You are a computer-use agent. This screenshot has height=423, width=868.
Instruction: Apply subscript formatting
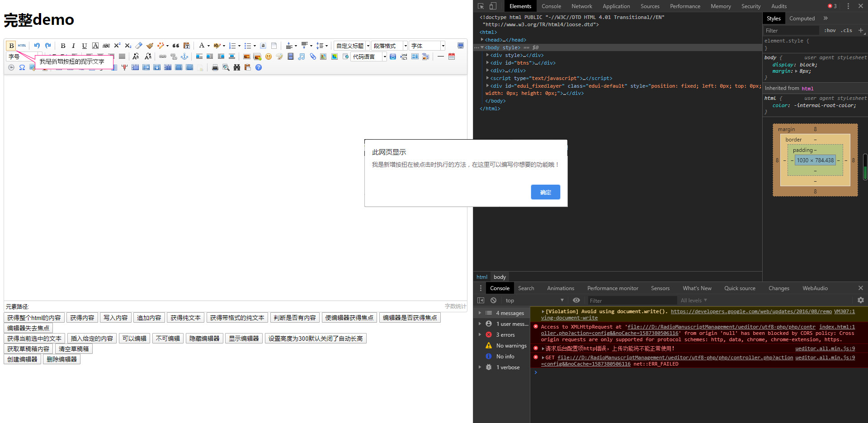pyautogui.click(x=128, y=46)
